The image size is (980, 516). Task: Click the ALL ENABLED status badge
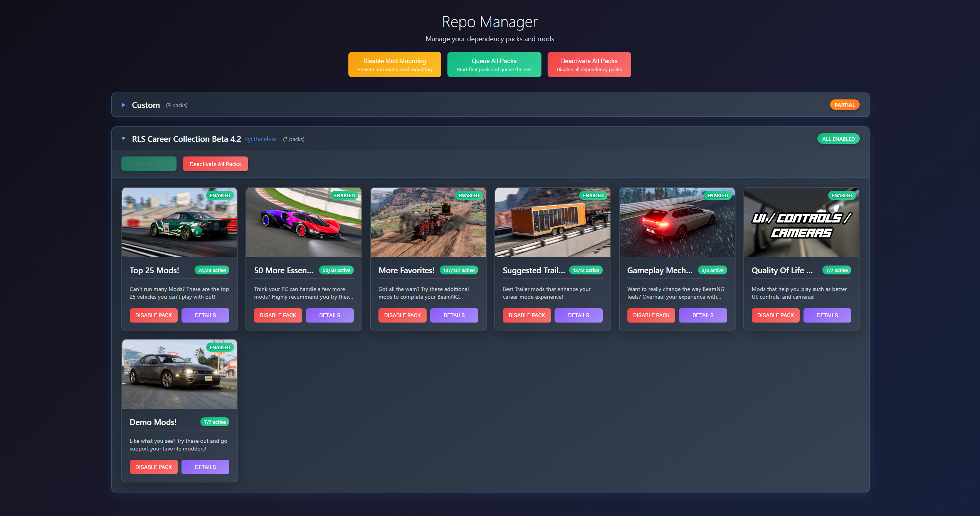(x=838, y=139)
